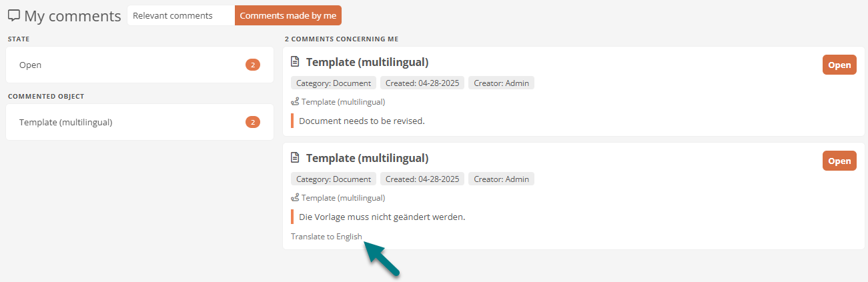The image size is (868, 282).
Task: Click the path icon in the second comment
Action: click(x=296, y=198)
